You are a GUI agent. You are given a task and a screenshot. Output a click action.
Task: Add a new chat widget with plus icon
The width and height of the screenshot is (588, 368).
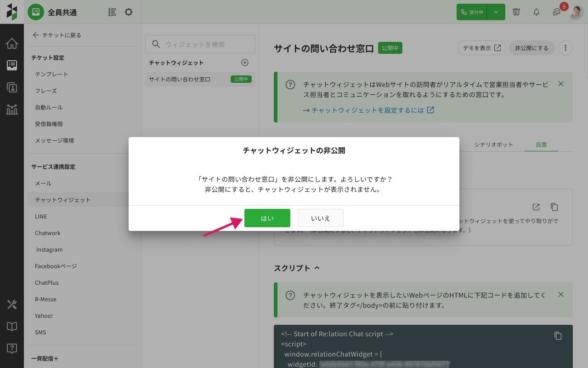pyautogui.click(x=245, y=63)
